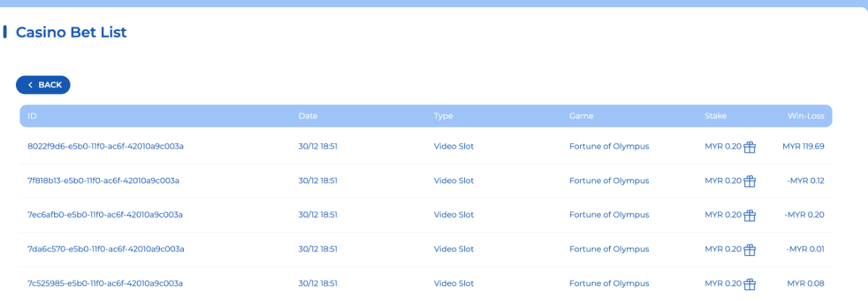The width and height of the screenshot is (868, 300).
Task: Click gift icon in 7f818b13 bet row
Action: point(750,181)
